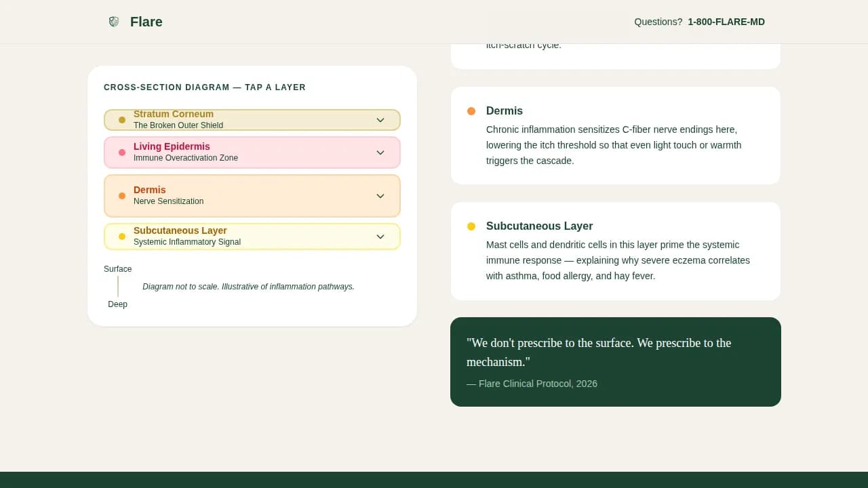The image size is (868, 488).
Task: Click 'Cross-Section Diagram — Tap a Layer' heading
Action: pos(205,87)
